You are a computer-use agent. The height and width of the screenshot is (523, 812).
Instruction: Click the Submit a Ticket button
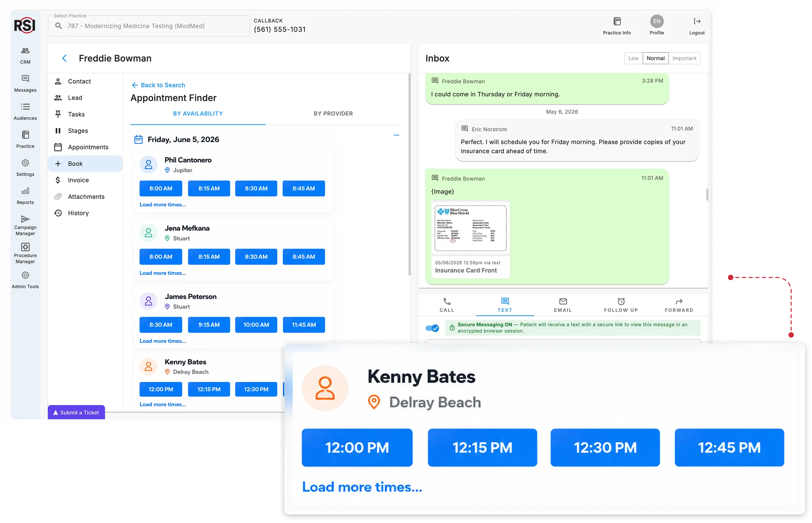tap(76, 412)
